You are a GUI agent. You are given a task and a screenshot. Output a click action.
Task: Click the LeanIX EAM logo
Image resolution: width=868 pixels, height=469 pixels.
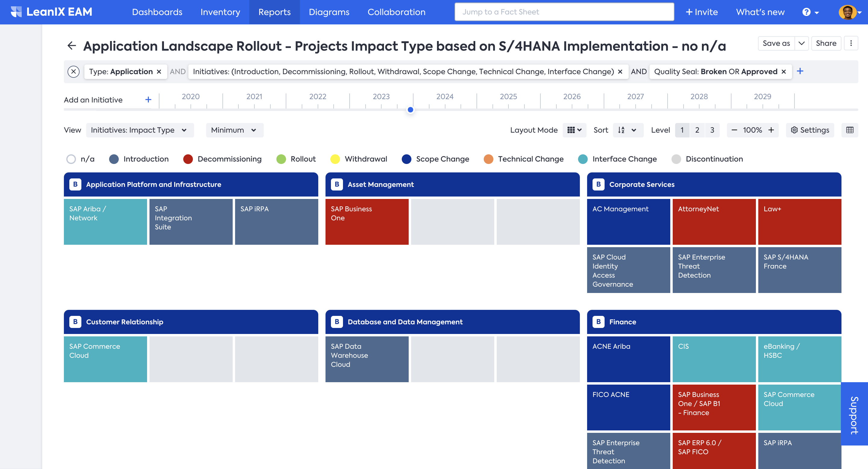click(51, 12)
